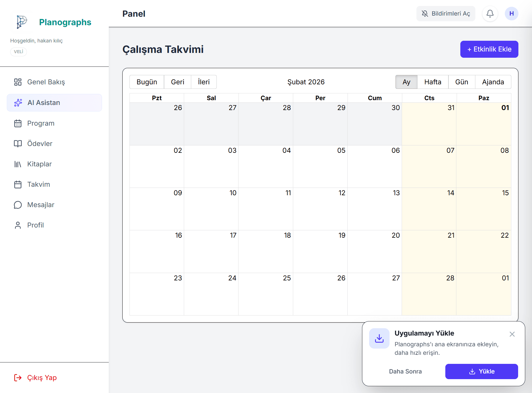Click the Planographs logo icon

pos(22,22)
